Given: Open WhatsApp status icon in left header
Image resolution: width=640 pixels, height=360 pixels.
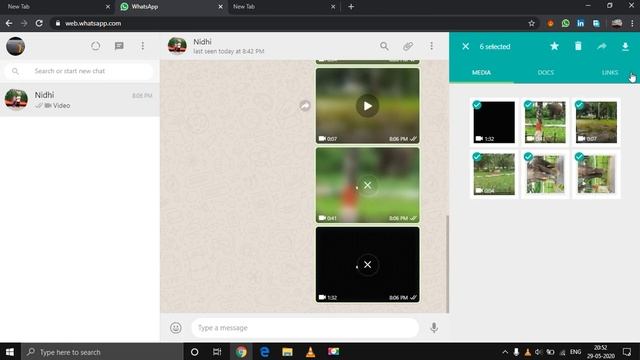Looking at the screenshot, I should click(x=96, y=46).
